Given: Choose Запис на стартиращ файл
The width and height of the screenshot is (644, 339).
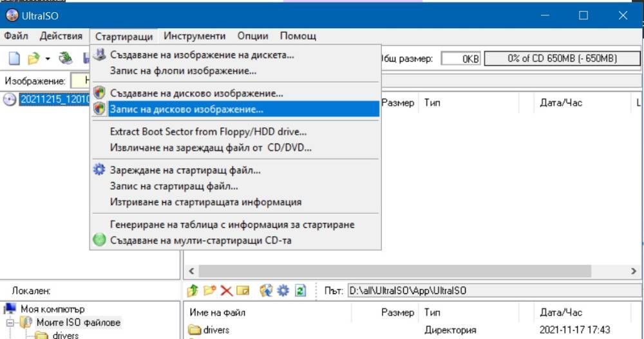Looking at the screenshot, I should pos(235,186).
